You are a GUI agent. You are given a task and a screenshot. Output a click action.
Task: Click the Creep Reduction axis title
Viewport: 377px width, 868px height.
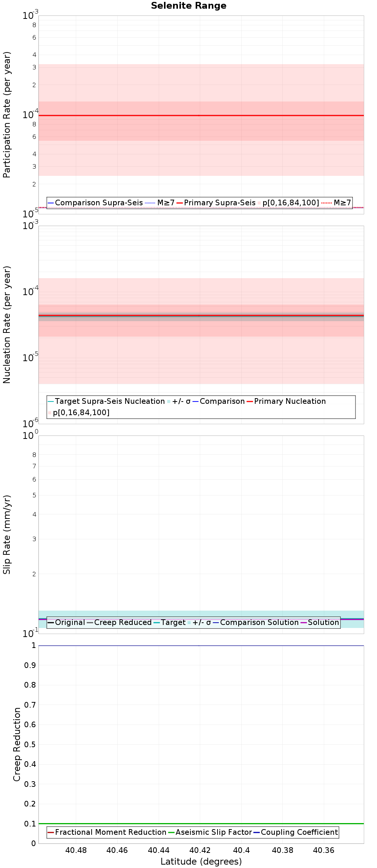[17, 745]
